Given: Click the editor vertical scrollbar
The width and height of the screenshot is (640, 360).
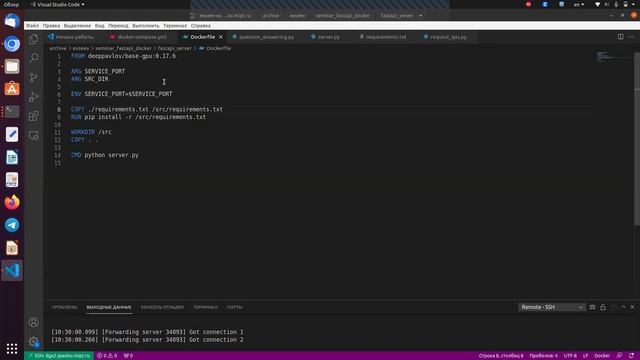Looking at the screenshot, I should 637,139.
